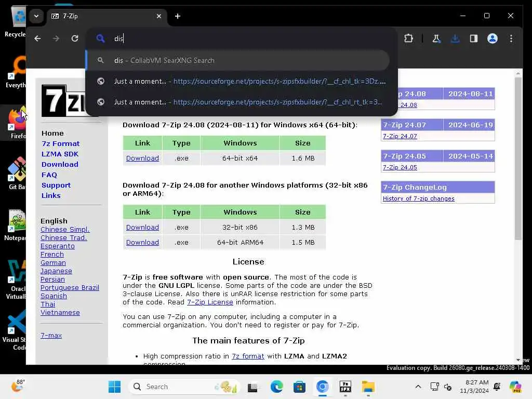Open History of 7-zip changes link

[418, 198]
